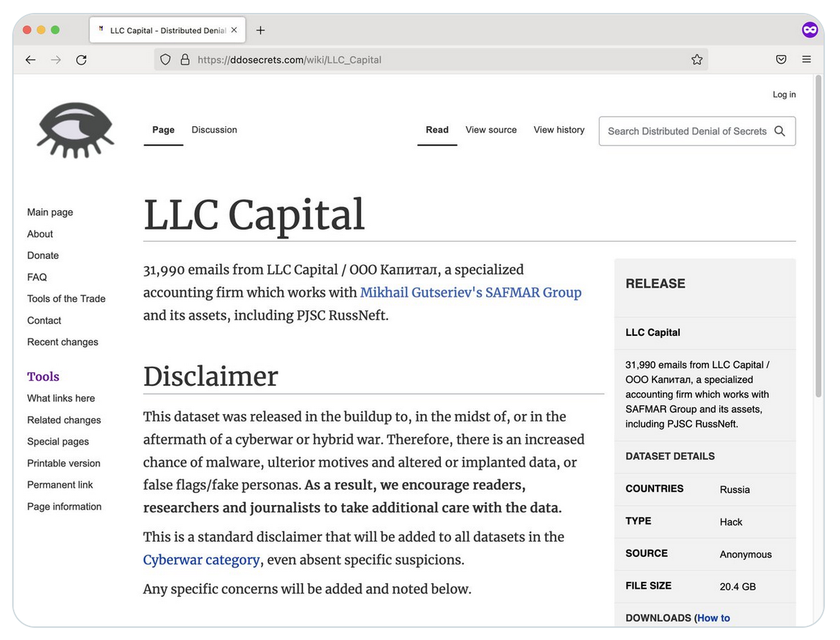Image resolution: width=840 pixels, height=640 pixels.
Task: Click the How to link in Downloads
Action: pyautogui.click(x=714, y=618)
